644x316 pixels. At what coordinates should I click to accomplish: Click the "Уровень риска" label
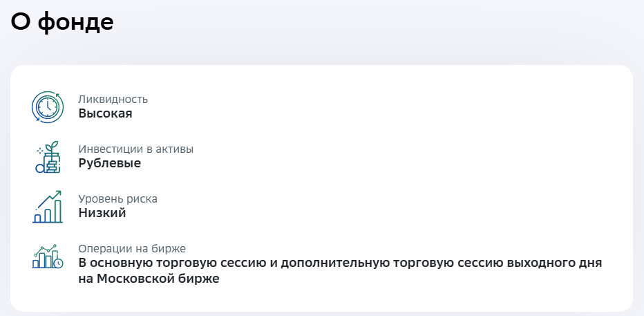coord(118,199)
